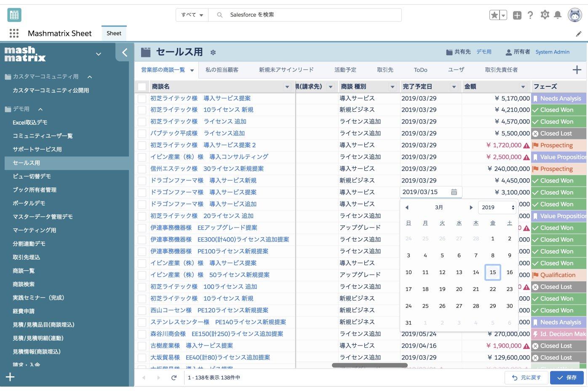Check the row 初芝ライテック様 導入サービス提案
This screenshot has width=588, height=391.
coord(142,99)
